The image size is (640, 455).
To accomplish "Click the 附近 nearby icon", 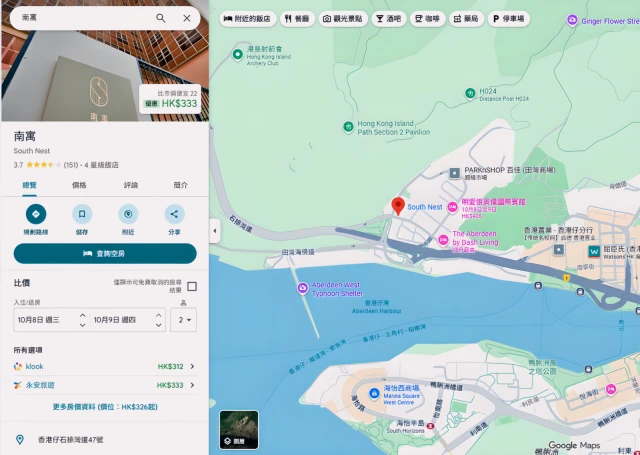I will point(128,214).
